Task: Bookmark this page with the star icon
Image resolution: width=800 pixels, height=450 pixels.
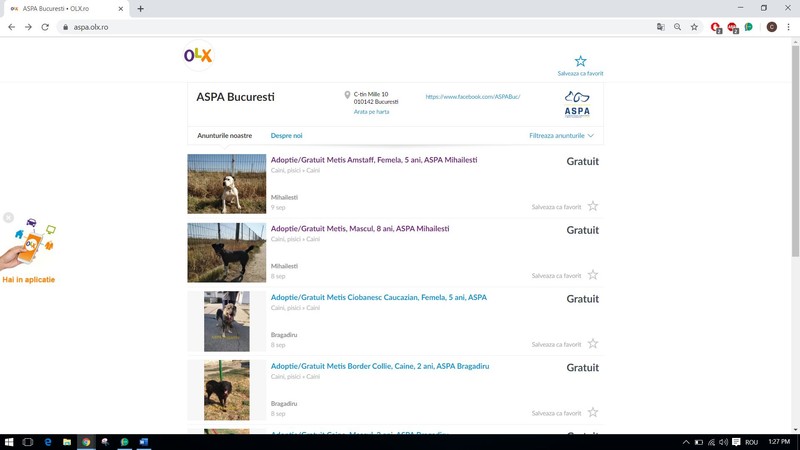Action: (694, 27)
